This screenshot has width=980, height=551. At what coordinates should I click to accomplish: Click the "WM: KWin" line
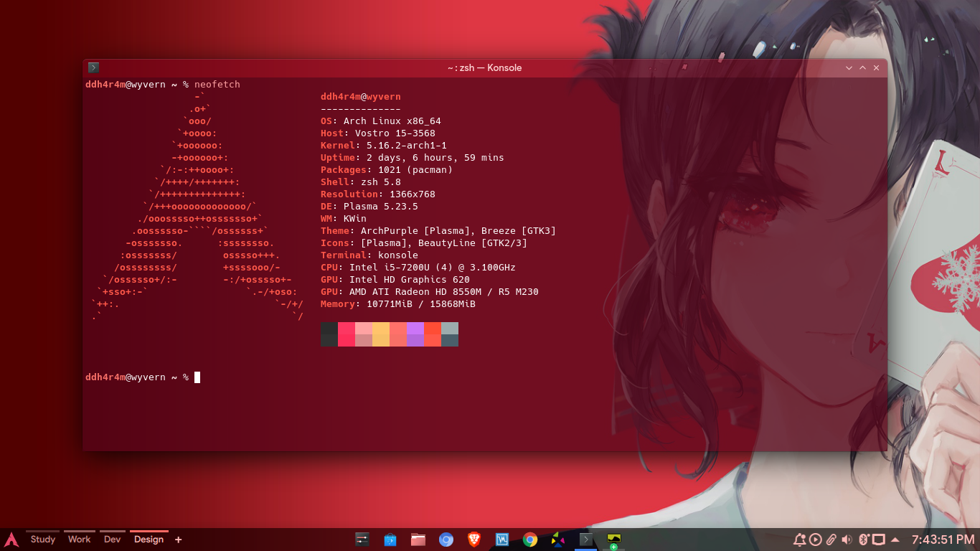click(344, 219)
